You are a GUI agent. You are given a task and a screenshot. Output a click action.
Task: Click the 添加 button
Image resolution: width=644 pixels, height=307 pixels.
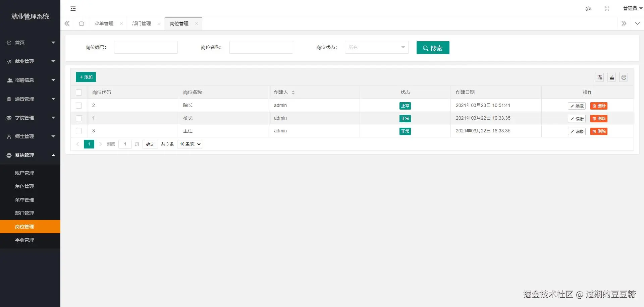click(x=86, y=77)
